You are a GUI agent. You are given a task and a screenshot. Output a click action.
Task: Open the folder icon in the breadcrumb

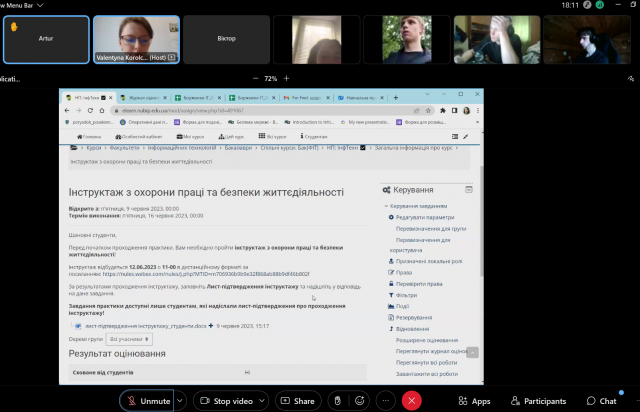74,148
